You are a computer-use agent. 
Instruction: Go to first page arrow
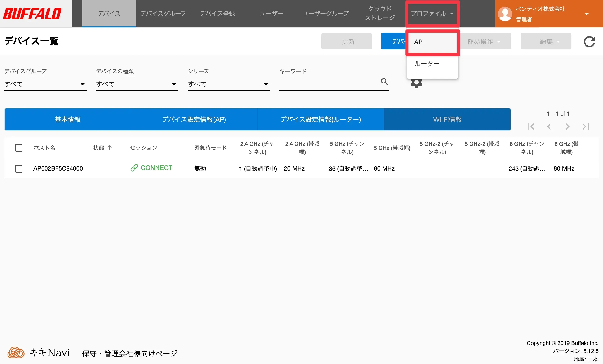[x=531, y=127]
